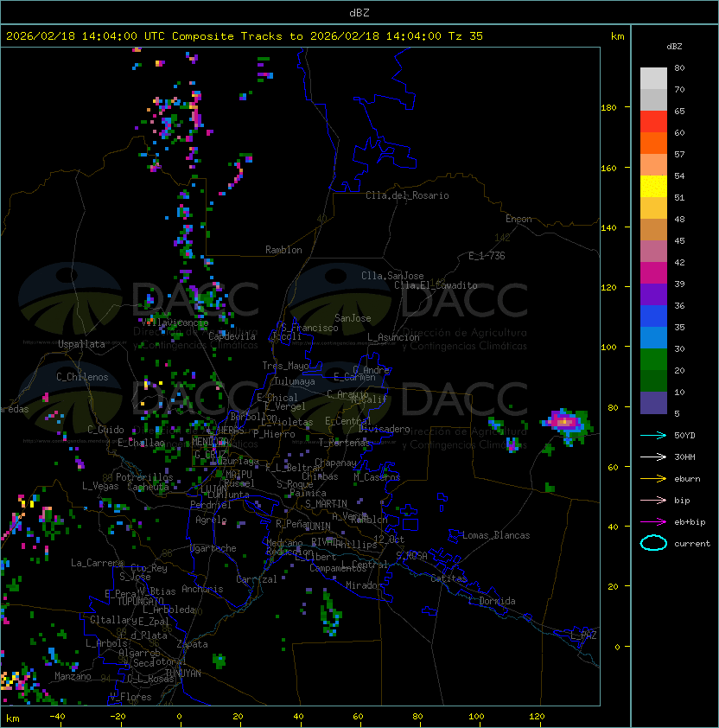
Task: Click the 'L_Asuncion' map label
Action: coord(393,337)
